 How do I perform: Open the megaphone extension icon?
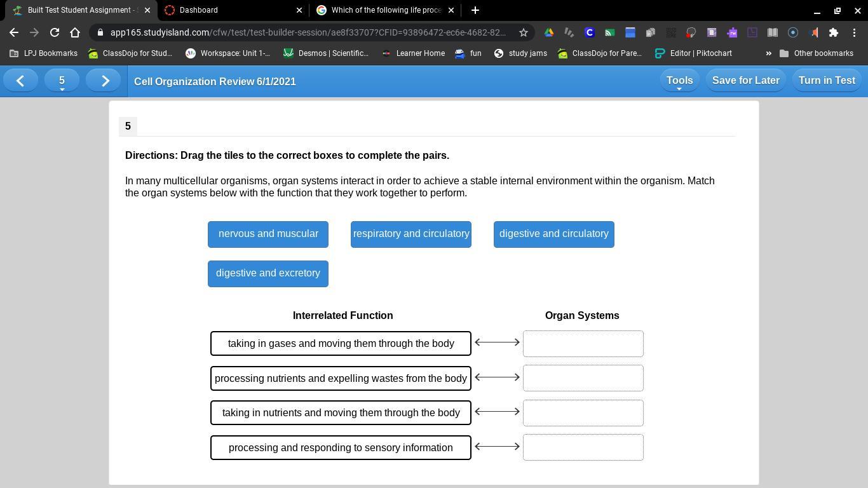(813, 32)
